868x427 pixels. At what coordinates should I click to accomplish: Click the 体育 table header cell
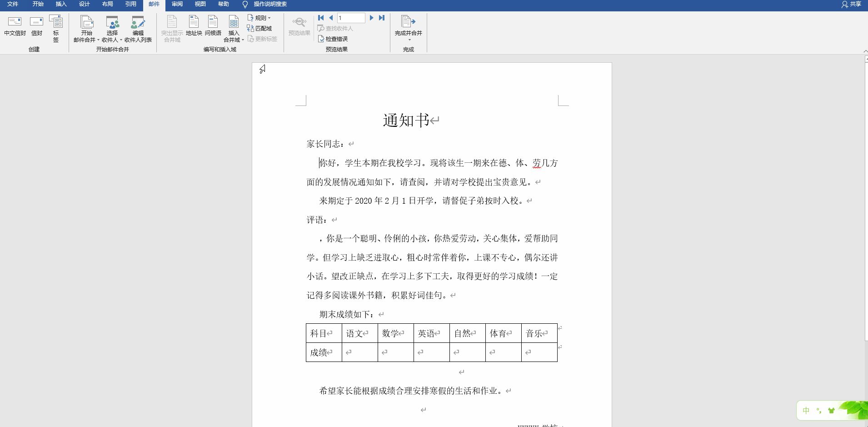(x=504, y=333)
